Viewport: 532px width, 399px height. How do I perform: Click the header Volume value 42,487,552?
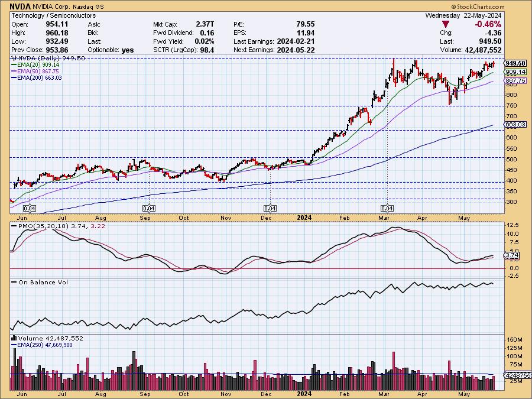(483, 50)
